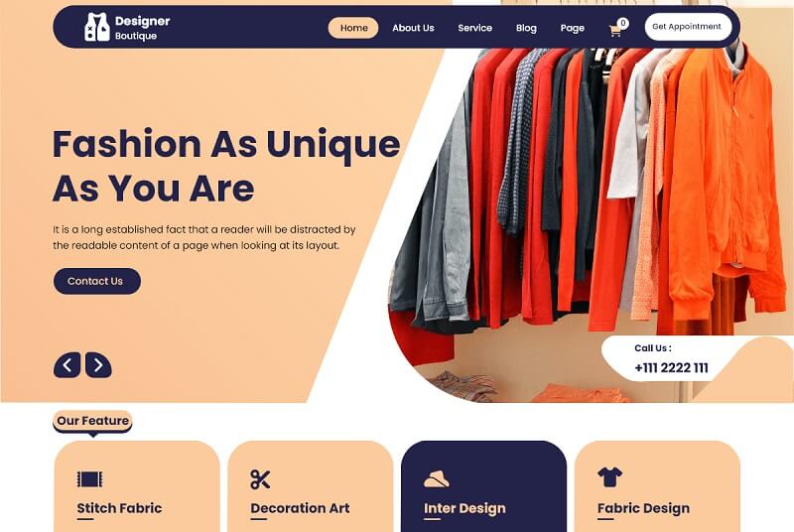Click the hat Inter Design icon
794x532 pixels.
[x=436, y=478]
